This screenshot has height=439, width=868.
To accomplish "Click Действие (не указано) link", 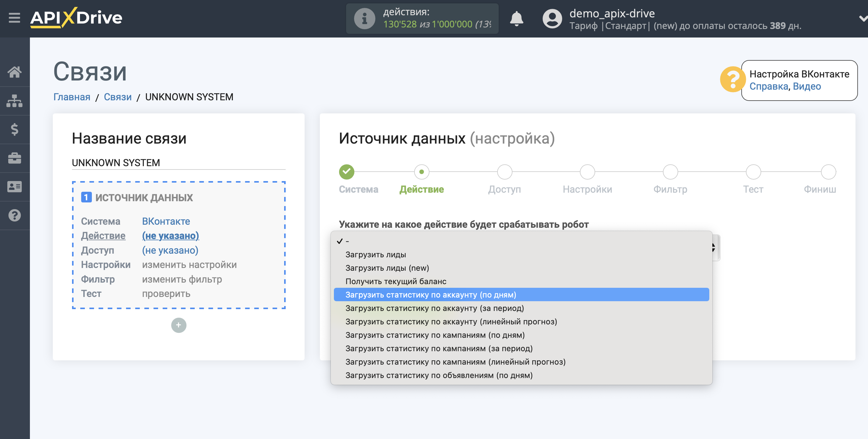I will point(171,236).
